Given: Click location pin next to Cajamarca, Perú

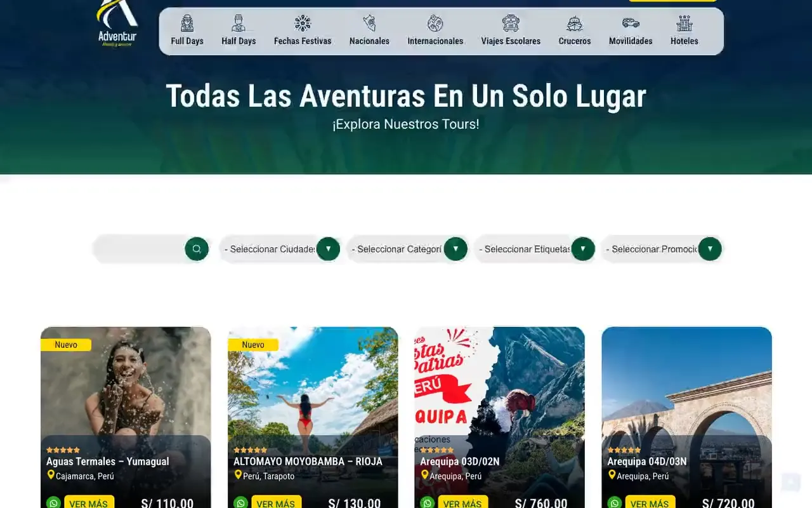Looking at the screenshot, I should 51,475.
